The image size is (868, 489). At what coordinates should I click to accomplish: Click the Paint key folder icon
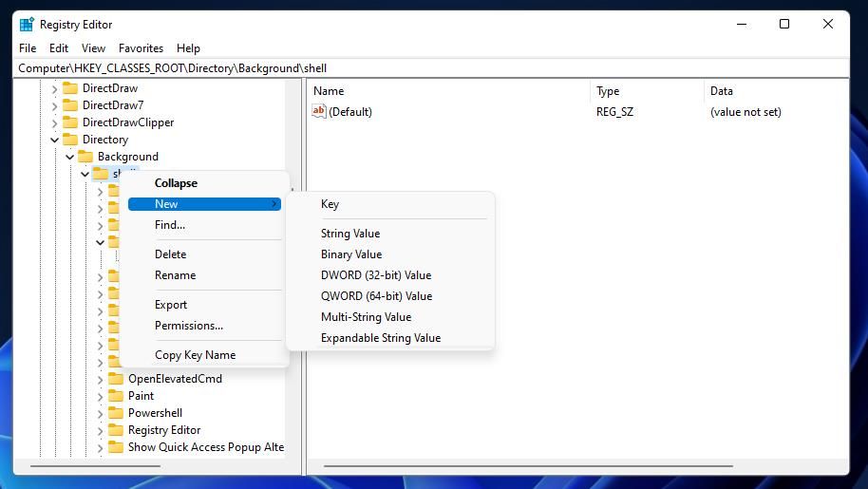click(x=116, y=396)
